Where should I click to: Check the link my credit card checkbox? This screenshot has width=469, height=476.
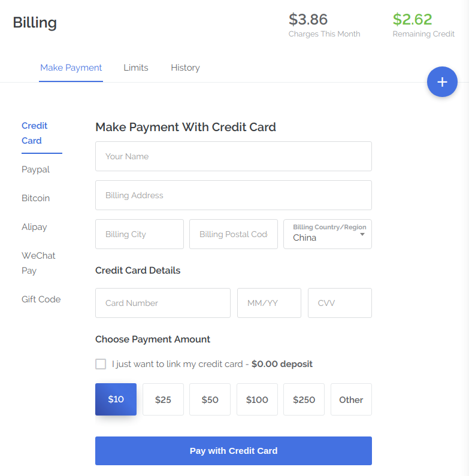(101, 364)
